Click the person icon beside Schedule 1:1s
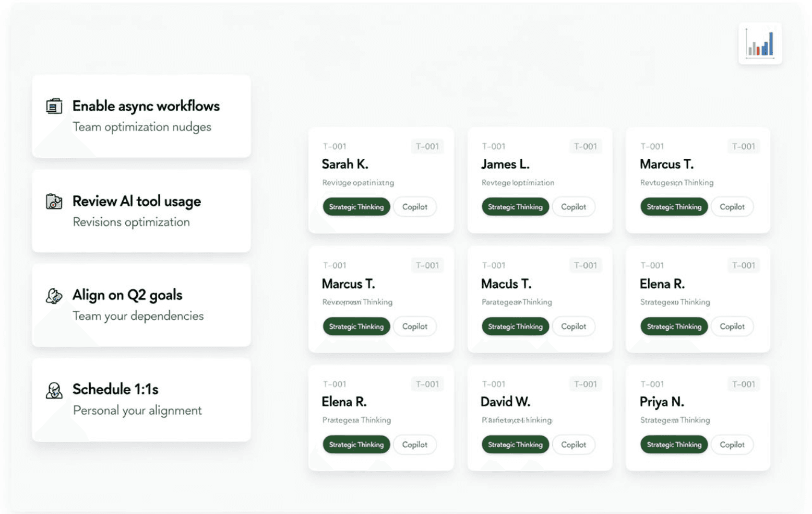This screenshot has width=812, height=514. click(x=54, y=390)
